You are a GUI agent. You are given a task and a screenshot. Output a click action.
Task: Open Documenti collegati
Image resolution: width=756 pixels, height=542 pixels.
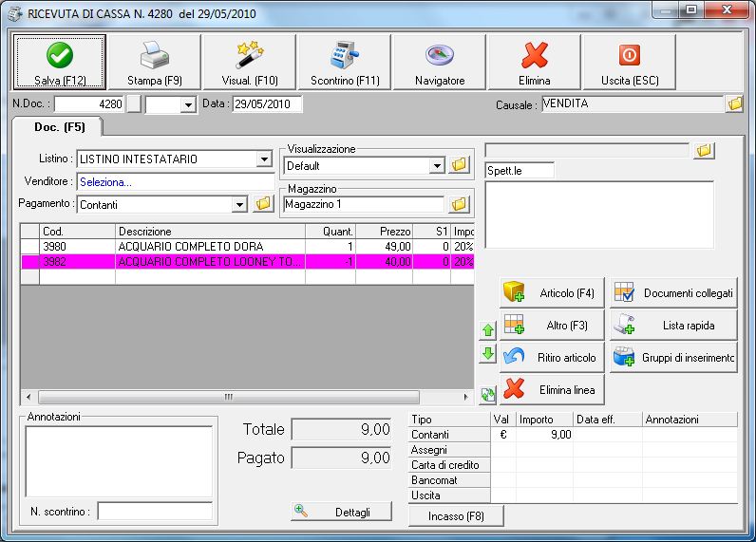tap(673, 293)
